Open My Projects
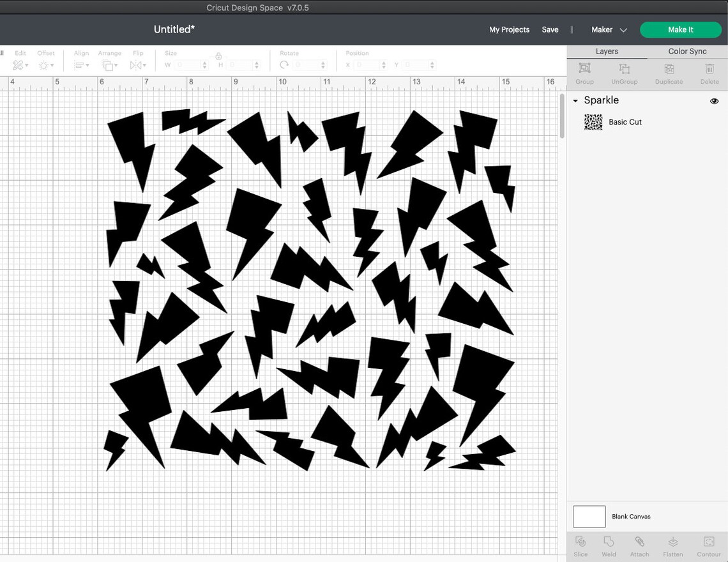Screen dimensions: 728x562 pyautogui.click(x=509, y=29)
